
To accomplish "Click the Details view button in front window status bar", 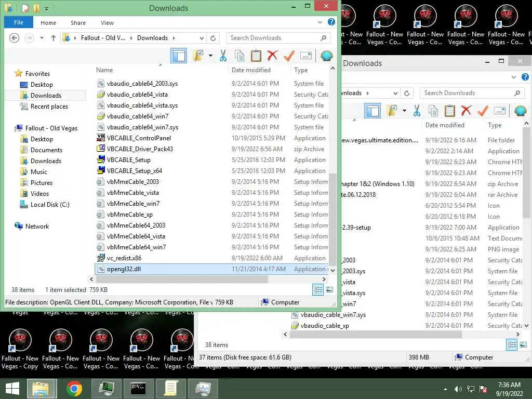I will click(x=318, y=289).
